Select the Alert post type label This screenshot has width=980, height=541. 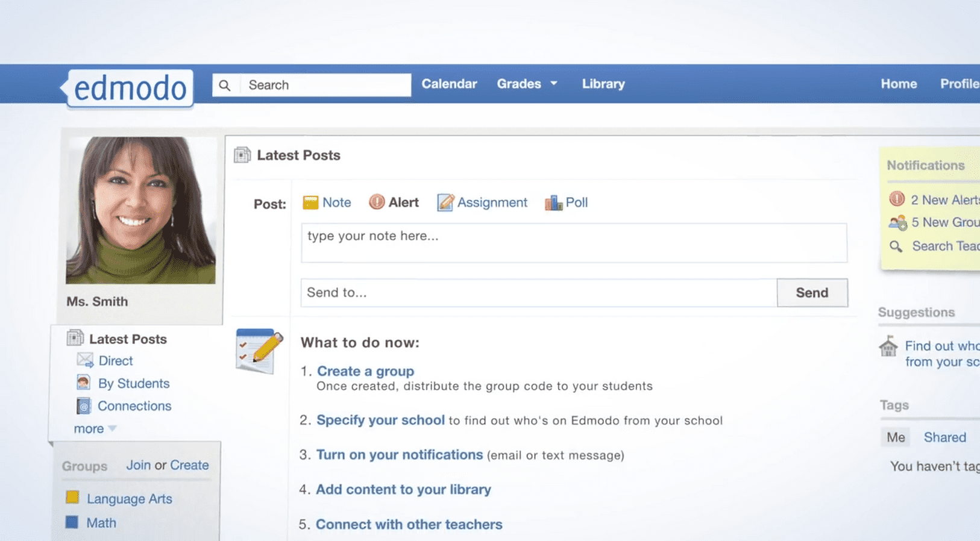tap(403, 202)
